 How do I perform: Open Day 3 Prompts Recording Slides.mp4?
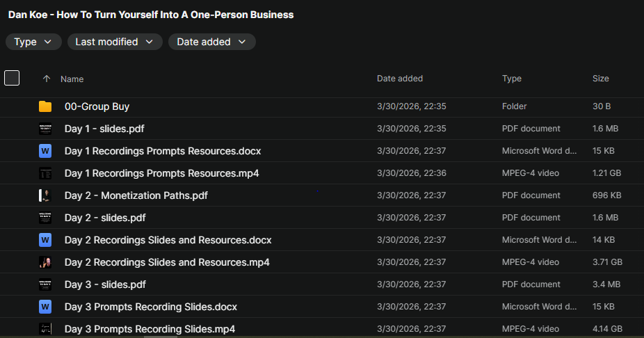tap(150, 329)
